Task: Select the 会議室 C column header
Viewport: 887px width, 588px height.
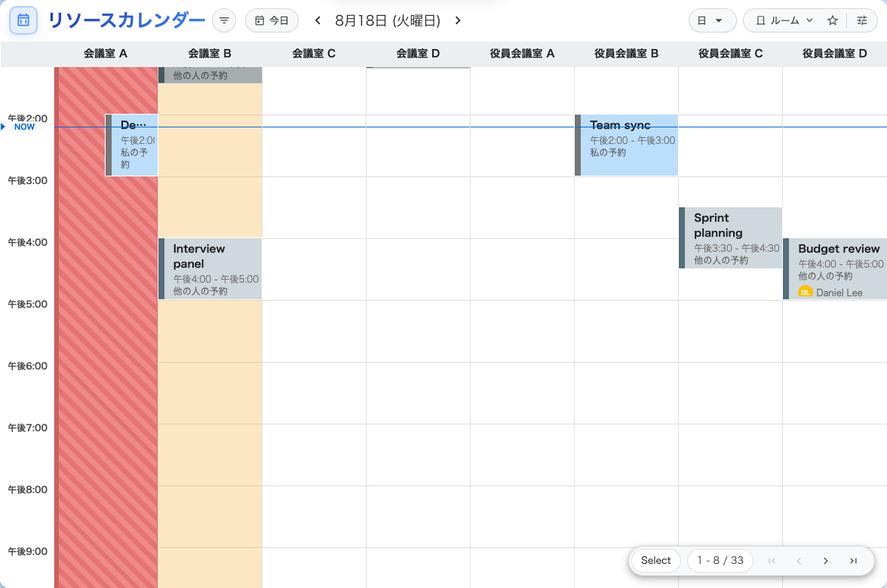Action: 314,54
